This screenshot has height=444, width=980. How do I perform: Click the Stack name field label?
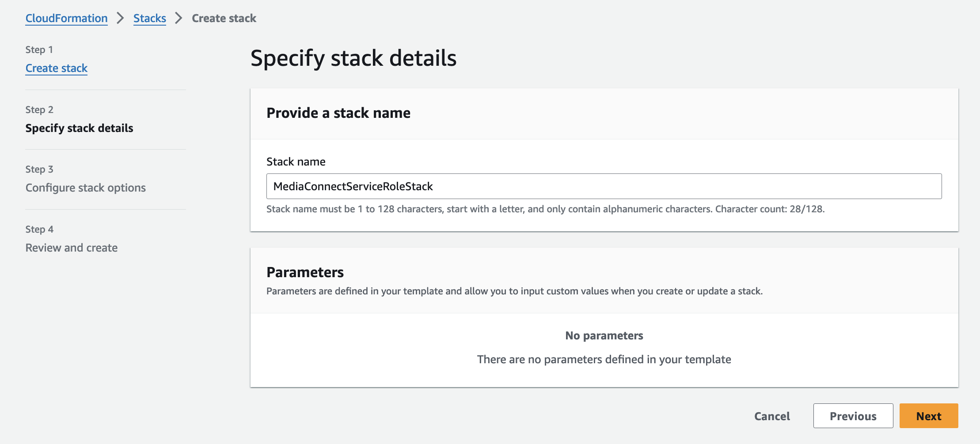[296, 162]
